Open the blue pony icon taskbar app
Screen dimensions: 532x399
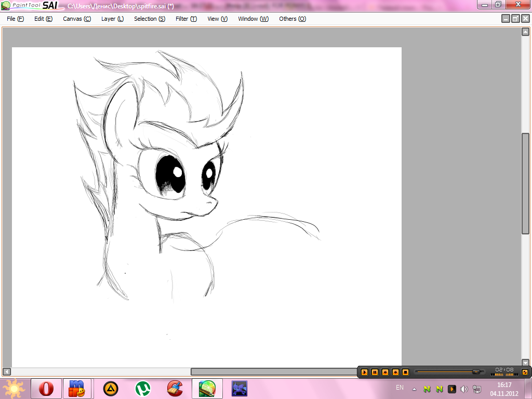(239, 389)
